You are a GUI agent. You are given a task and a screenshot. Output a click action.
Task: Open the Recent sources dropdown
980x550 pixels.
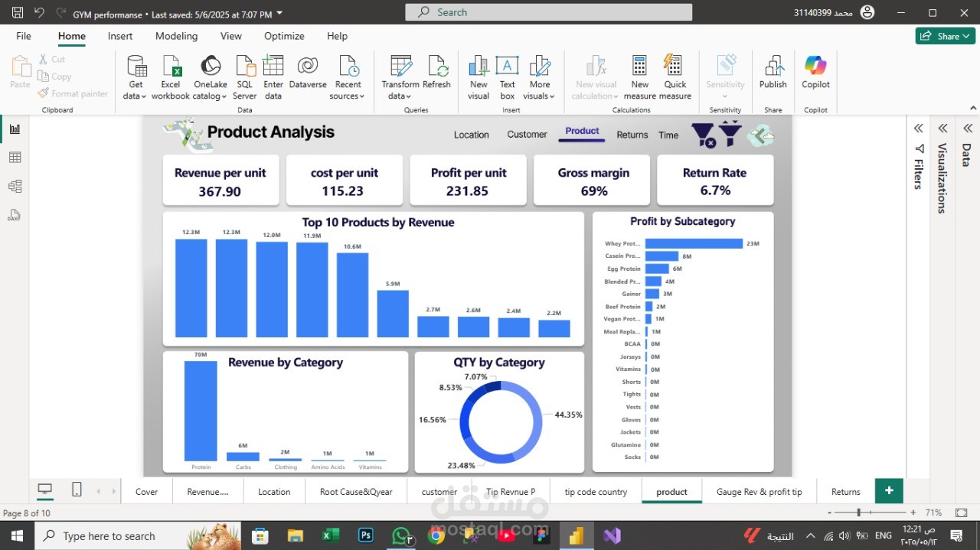coord(348,77)
